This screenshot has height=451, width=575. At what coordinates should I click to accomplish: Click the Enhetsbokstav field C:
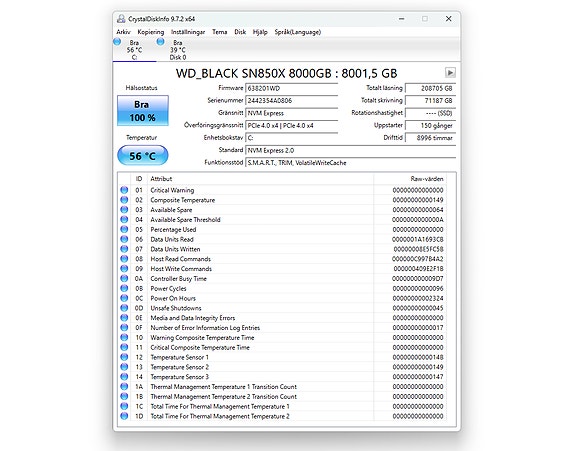(292, 138)
